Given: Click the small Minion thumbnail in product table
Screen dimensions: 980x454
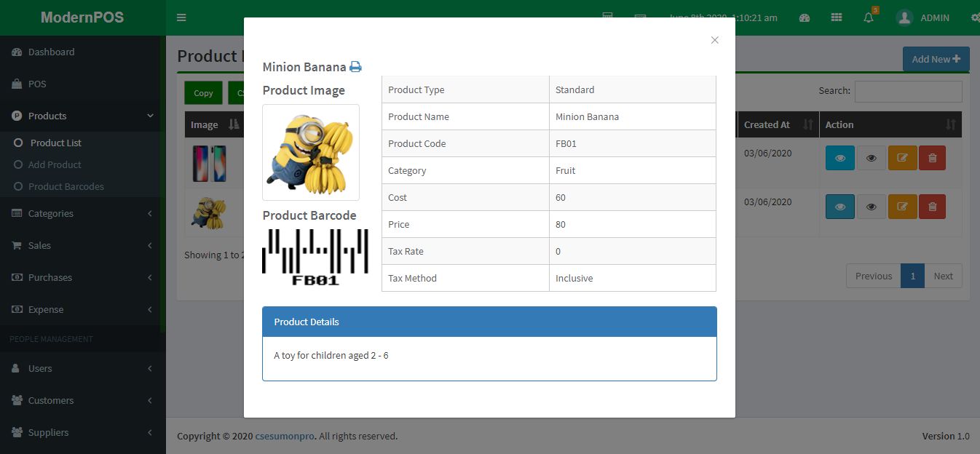Looking at the screenshot, I should pos(208,212).
